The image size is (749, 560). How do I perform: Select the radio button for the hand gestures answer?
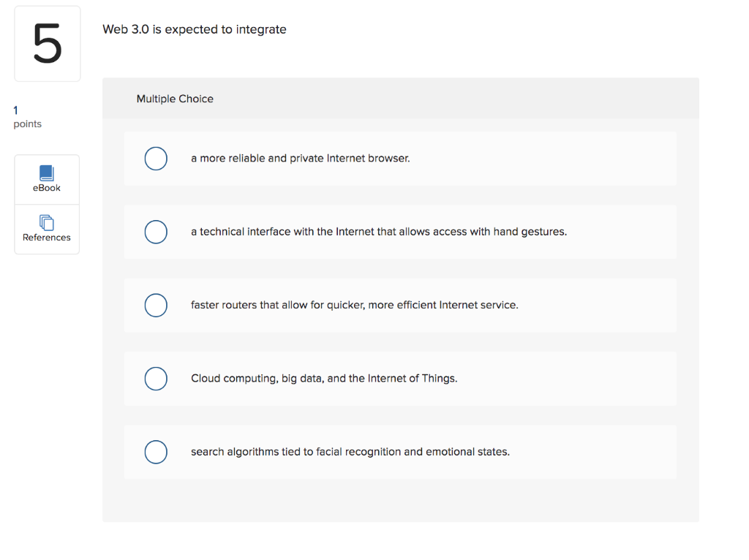[x=156, y=232]
